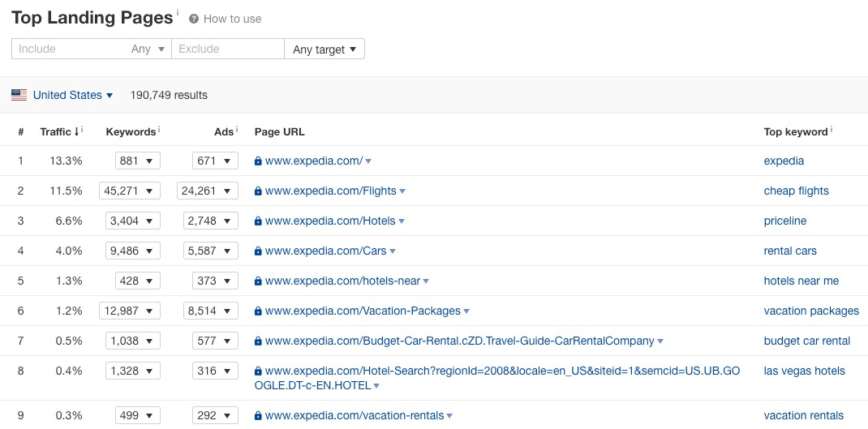Open the www.expedia.com/Flights link

coord(330,191)
